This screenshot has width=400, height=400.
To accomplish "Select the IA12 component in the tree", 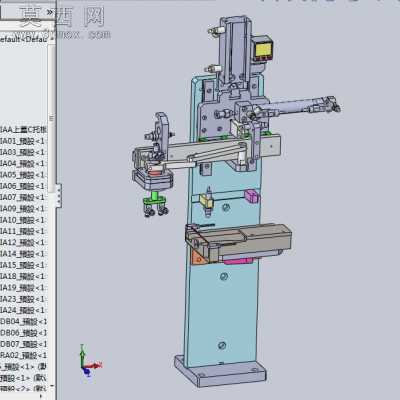I will click(23, 242).
